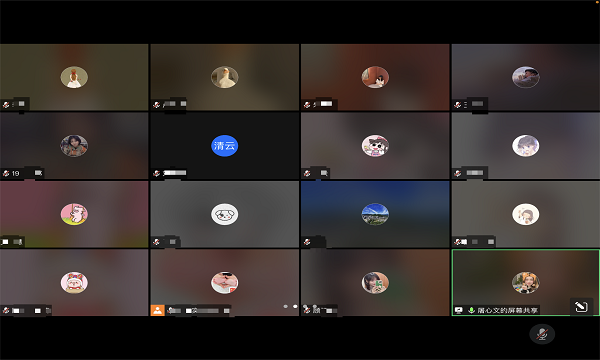This screenshot has height=360, width=600.
Task: Click the blue 清云 avatar
Action: 225,146
